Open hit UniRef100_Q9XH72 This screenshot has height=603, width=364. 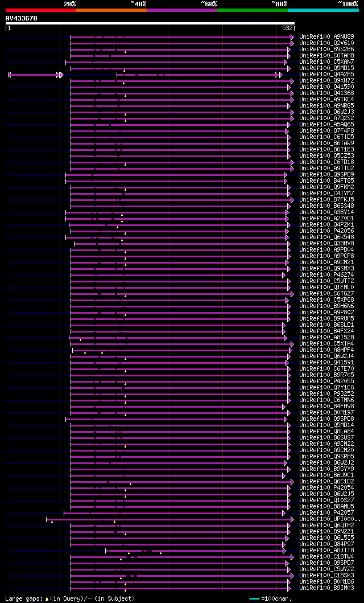327,80
